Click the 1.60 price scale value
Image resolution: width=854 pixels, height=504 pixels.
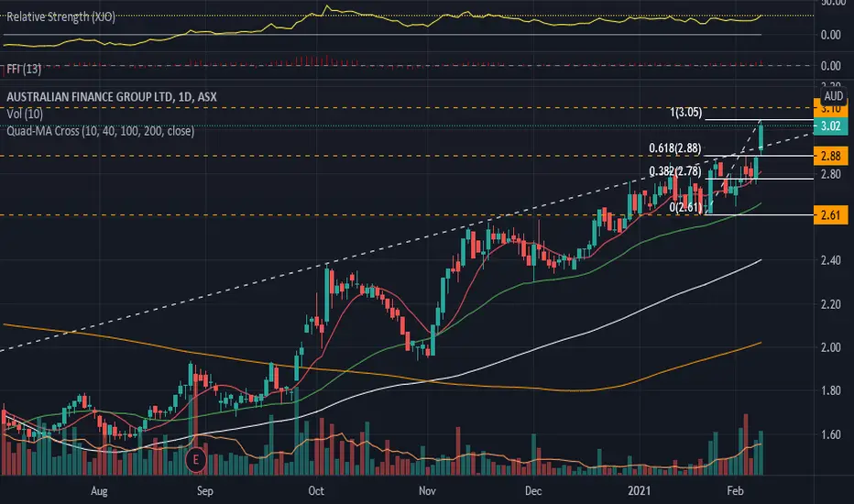point(830,434)
